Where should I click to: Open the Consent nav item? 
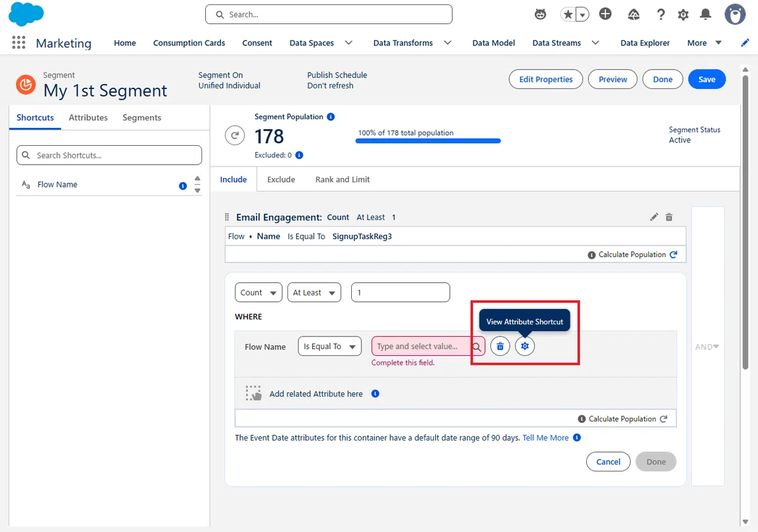257,43
